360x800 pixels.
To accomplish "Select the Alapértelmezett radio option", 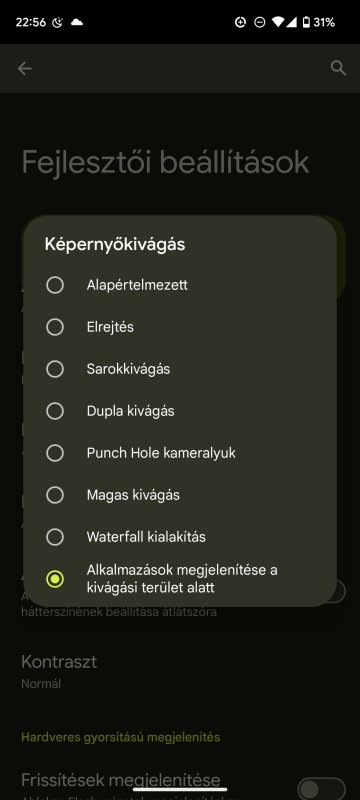I will [179, 285].
